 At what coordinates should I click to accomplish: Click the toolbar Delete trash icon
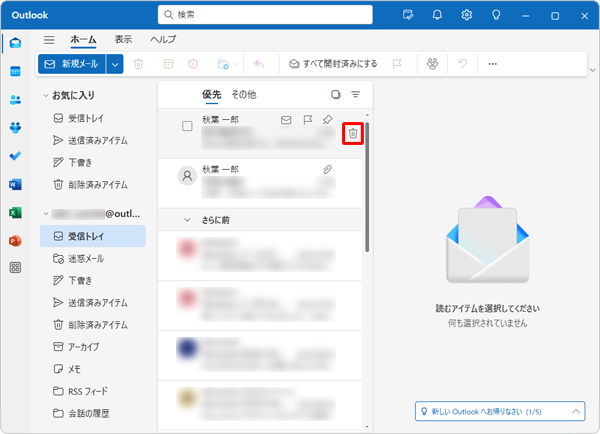tap(139, 64)
